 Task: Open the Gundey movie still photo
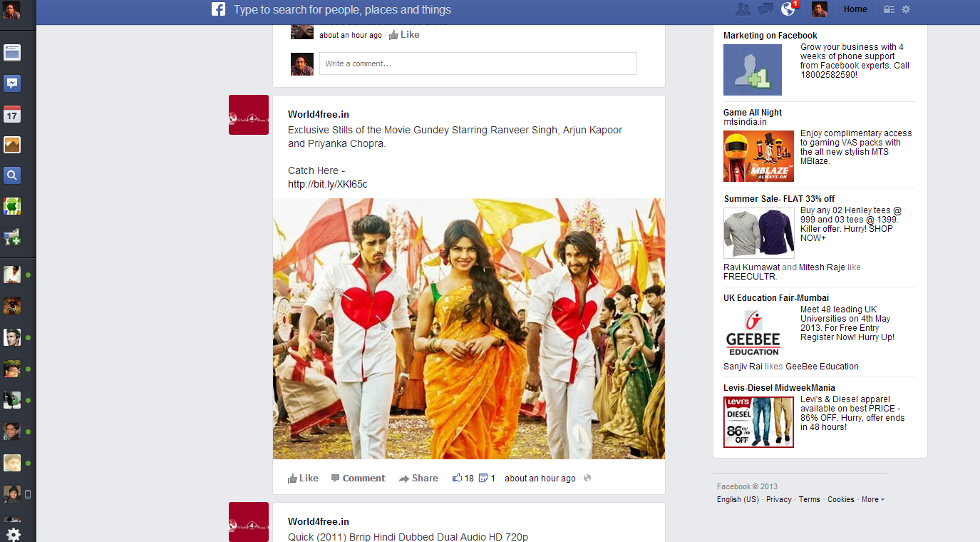click(469, 329)
